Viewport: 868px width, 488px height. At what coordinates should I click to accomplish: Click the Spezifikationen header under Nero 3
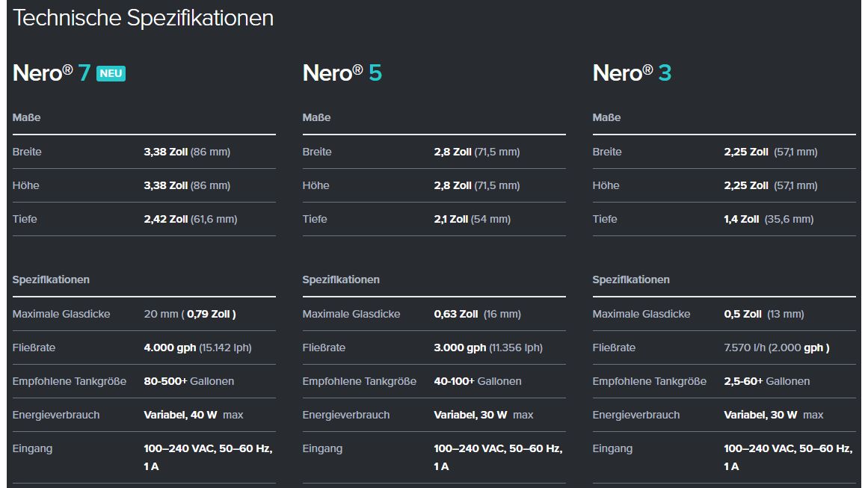tap(632, 279)
